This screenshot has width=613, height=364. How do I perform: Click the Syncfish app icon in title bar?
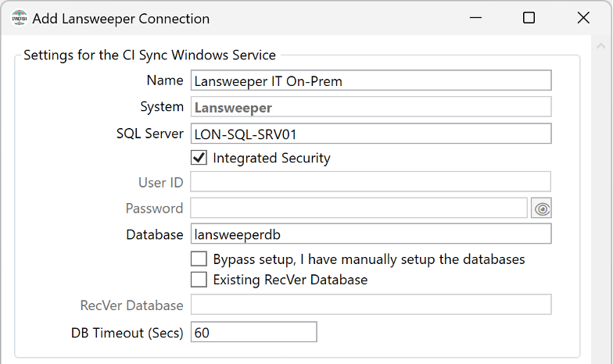coord(19,19)
